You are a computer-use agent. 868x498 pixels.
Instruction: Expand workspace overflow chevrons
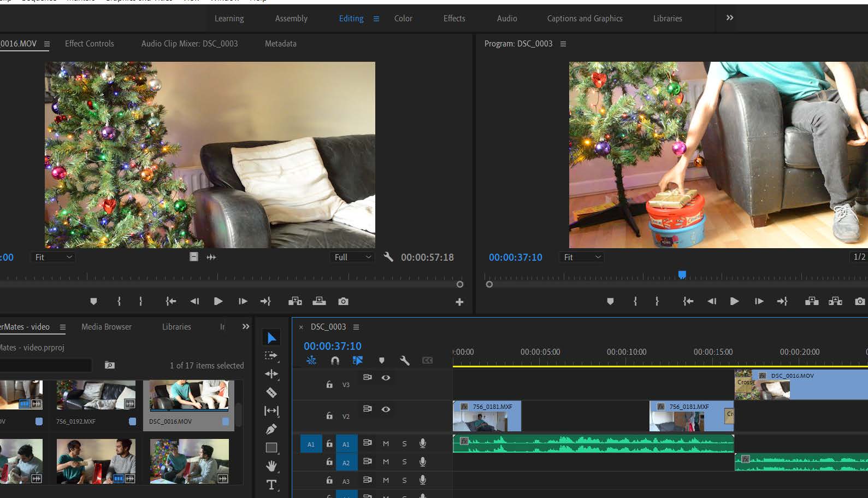730,18
